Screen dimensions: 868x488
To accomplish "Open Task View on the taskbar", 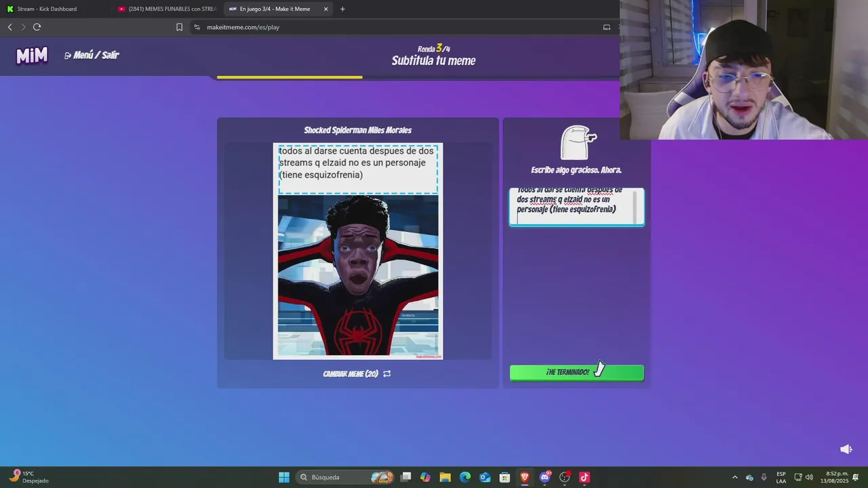I will coord(406,477).
